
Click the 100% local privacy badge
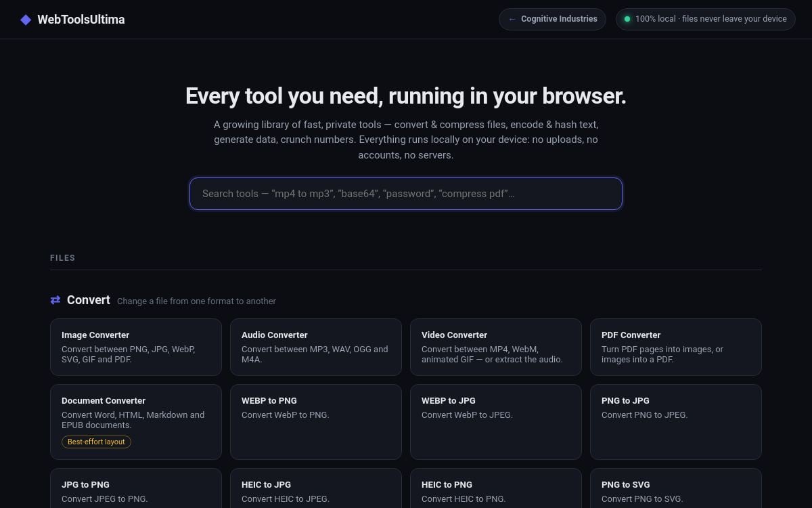tap(705, 19)
